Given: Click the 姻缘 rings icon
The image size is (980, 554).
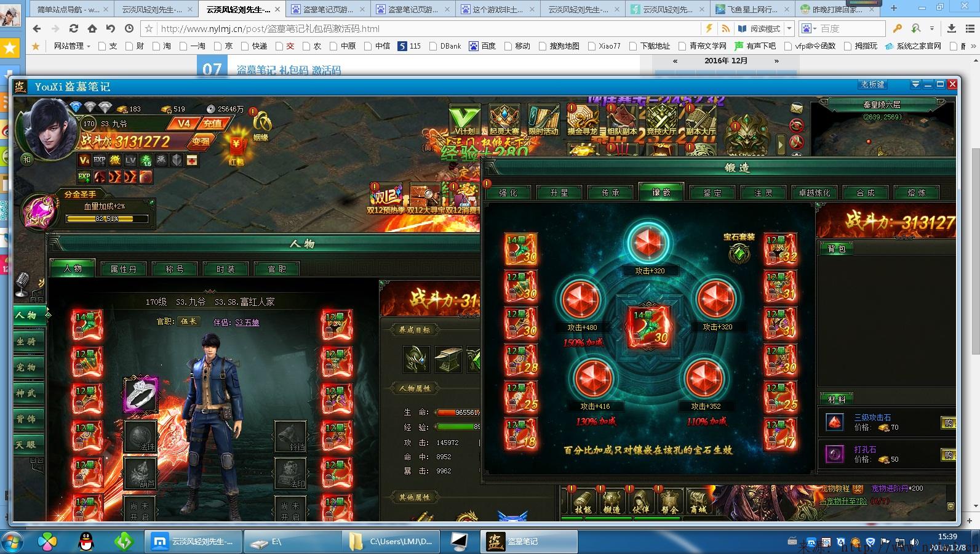Looking at the screenshot, I should tap(261, 126).
